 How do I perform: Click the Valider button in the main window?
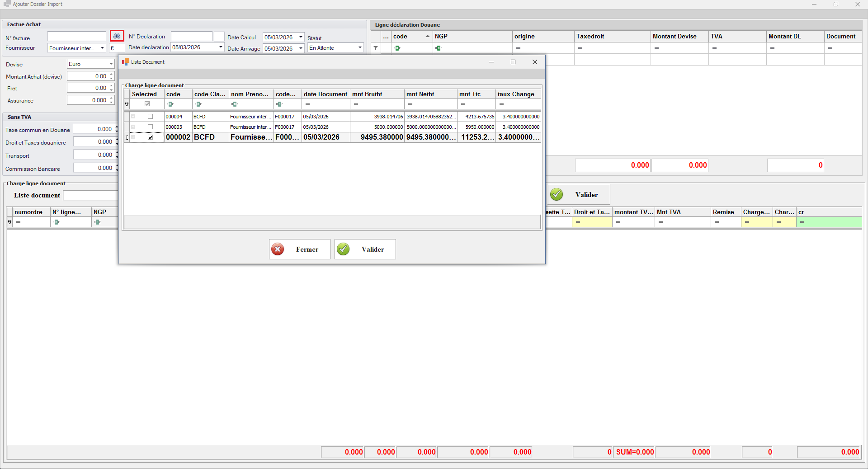point(579,195)
